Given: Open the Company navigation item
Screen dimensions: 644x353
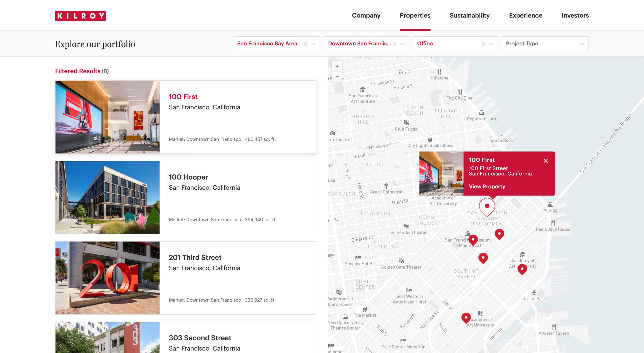Looking at the screenshot, I should (x=366, y=15).
